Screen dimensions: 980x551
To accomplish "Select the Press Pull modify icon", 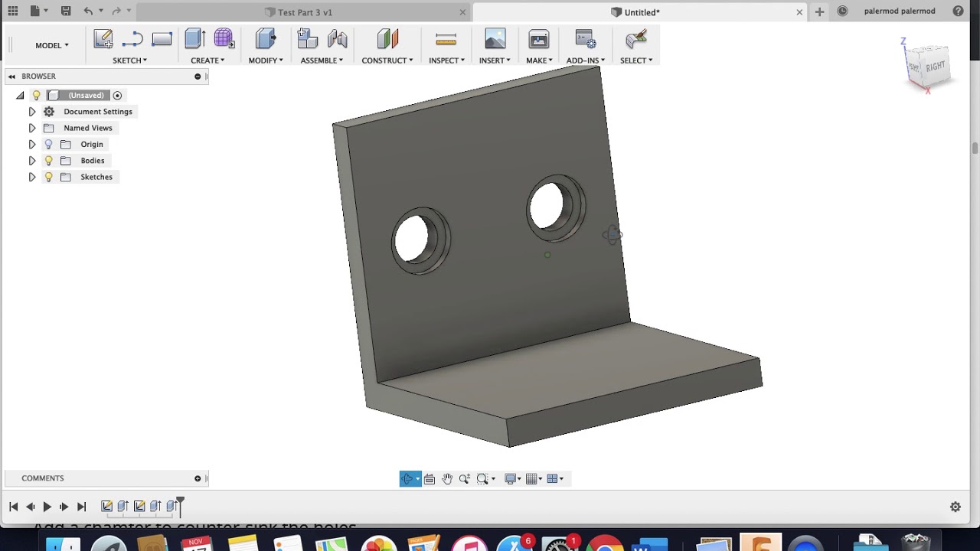I will click(x=266, y=39).
